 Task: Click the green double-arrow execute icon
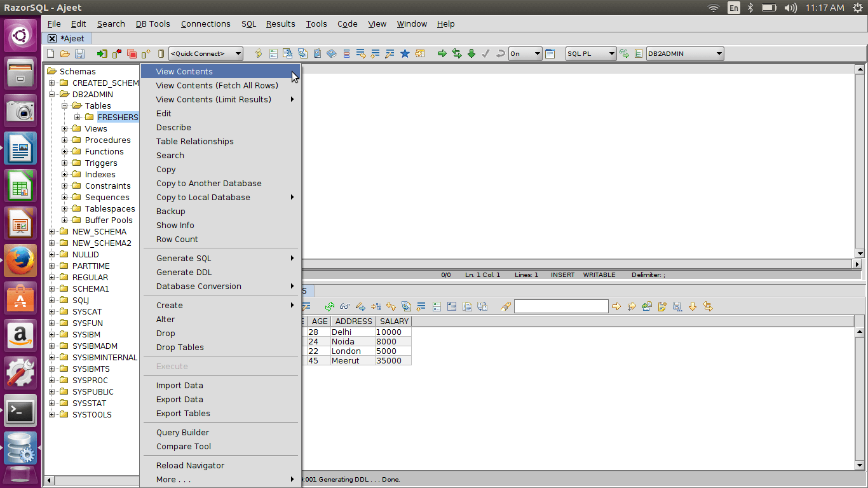click(x=457, y=54)
